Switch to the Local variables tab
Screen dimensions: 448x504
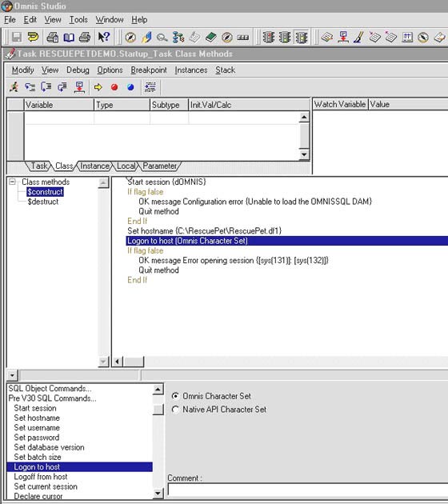coord(126,166)
